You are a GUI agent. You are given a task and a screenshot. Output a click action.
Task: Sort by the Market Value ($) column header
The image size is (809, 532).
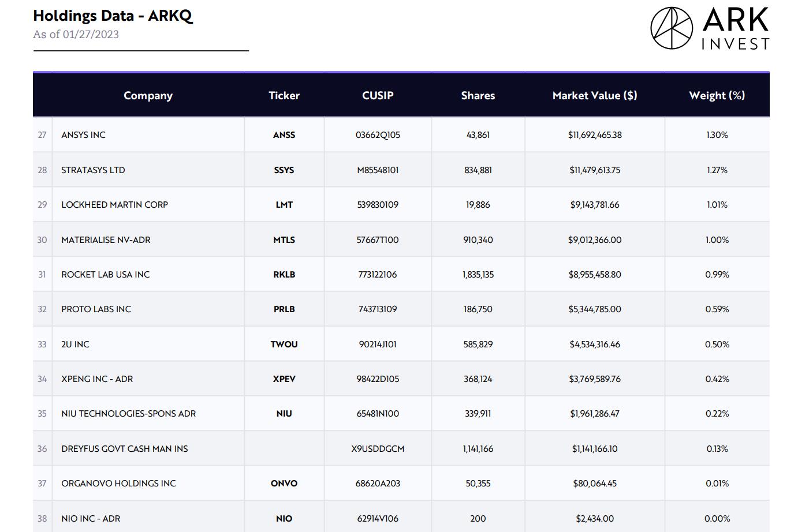click(x=594, y=95)
